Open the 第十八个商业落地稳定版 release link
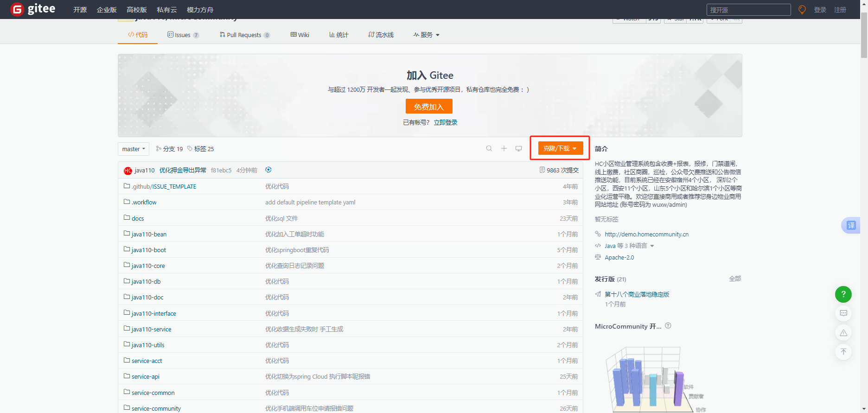Screen dimensions: 868x413 point(637,294)
